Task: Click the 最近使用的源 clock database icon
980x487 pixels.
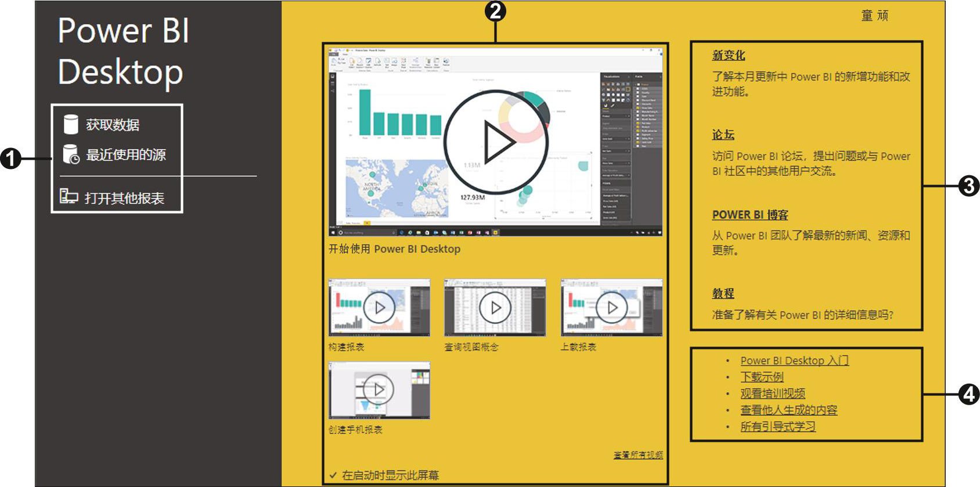Action: pos(71,154)
